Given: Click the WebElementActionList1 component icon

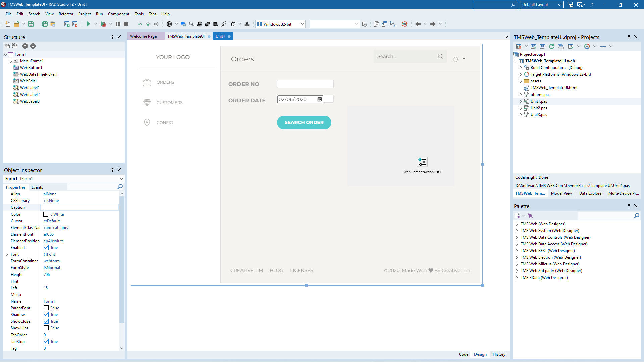Looking at the screenshot, I should click(x=422, y=162).
